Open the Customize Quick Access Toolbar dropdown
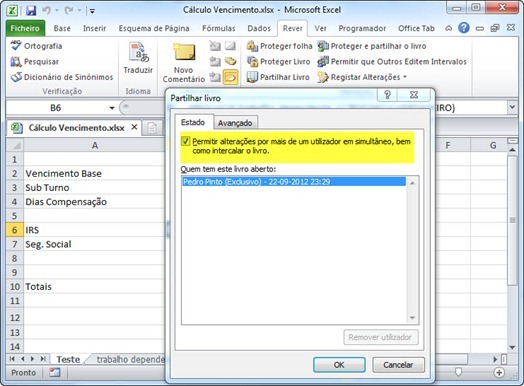The image size is (524, 386). (x=92, y=11)
